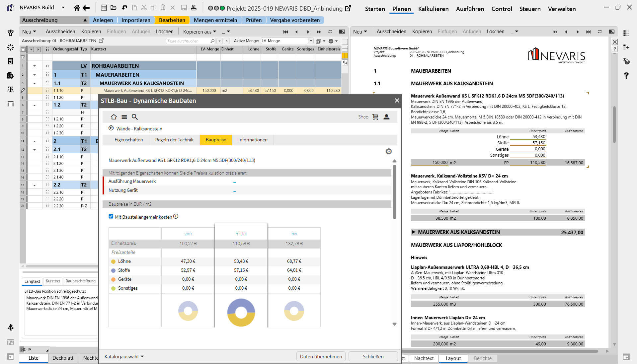Screen dimensions: 637x364
Task: Click the back arrow in top toolbar
Action: [86, 8]
